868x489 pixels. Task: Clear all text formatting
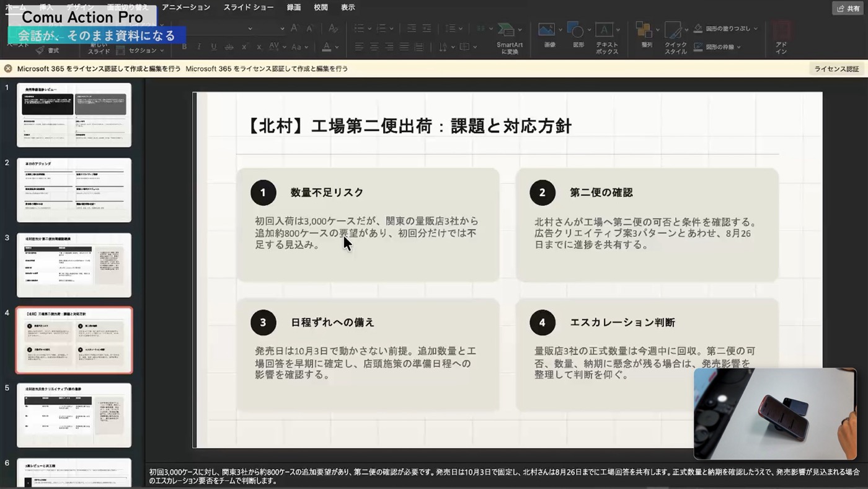coord(333,28)
